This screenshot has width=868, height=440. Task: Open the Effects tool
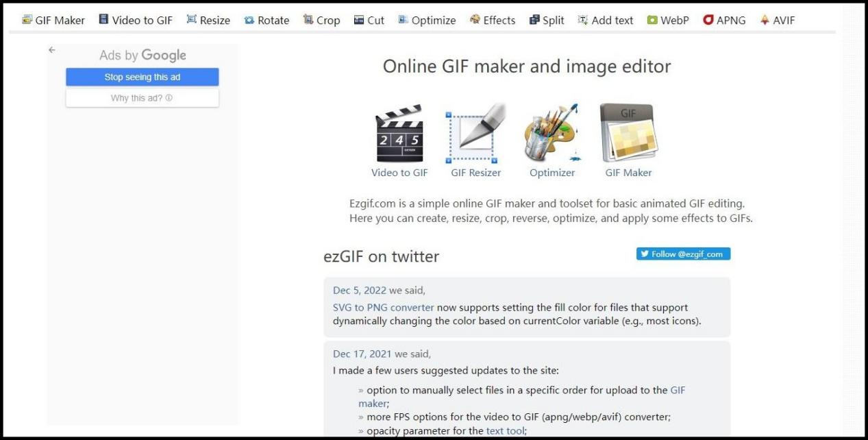(x=492, y=20)
